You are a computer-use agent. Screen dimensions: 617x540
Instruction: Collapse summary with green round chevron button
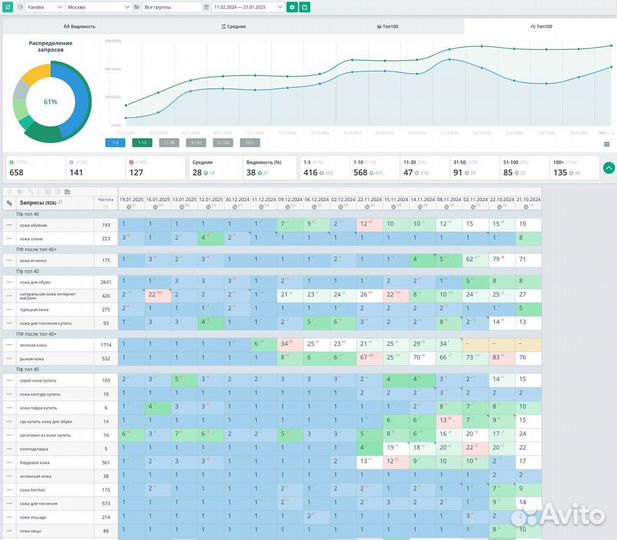click(x=608, y=168)
